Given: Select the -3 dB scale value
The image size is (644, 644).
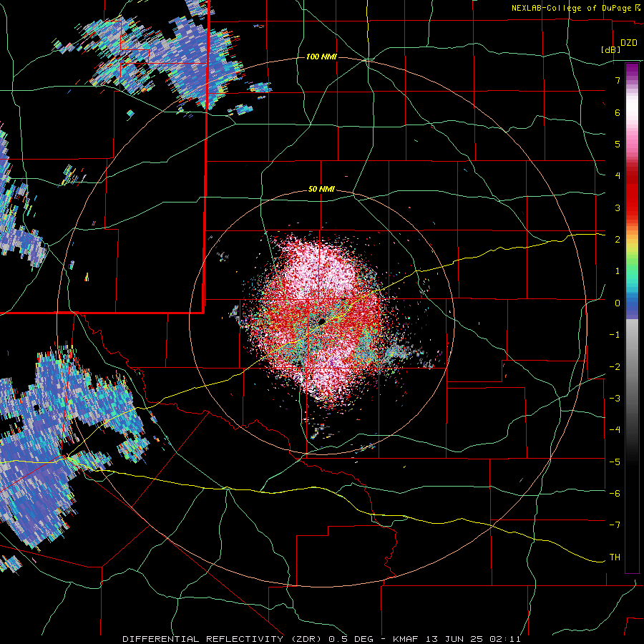Looking at the screenshot, I should [x=615, y=399].
